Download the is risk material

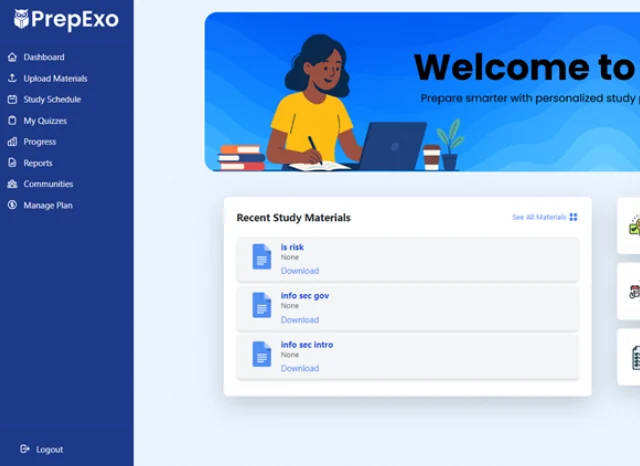(300, 271)
